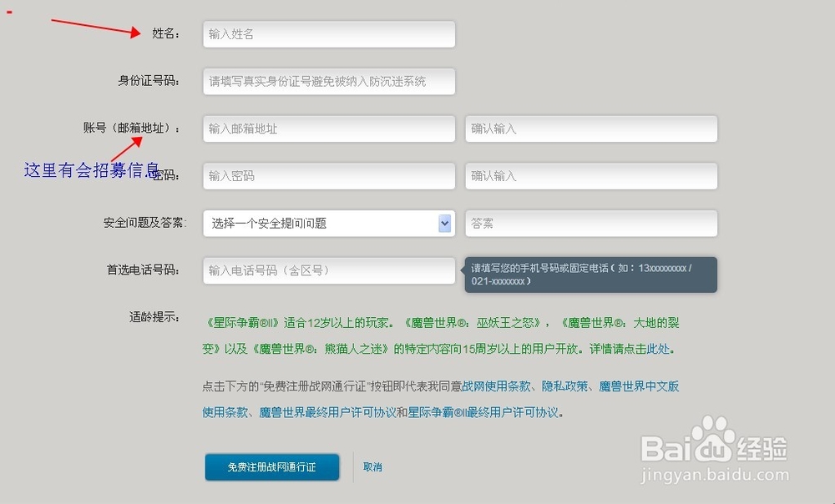Viewport: 835px width, 504px height.
Task: Open the 星际争霸®II最终用户许可协议 link
Action: (483, 412)
